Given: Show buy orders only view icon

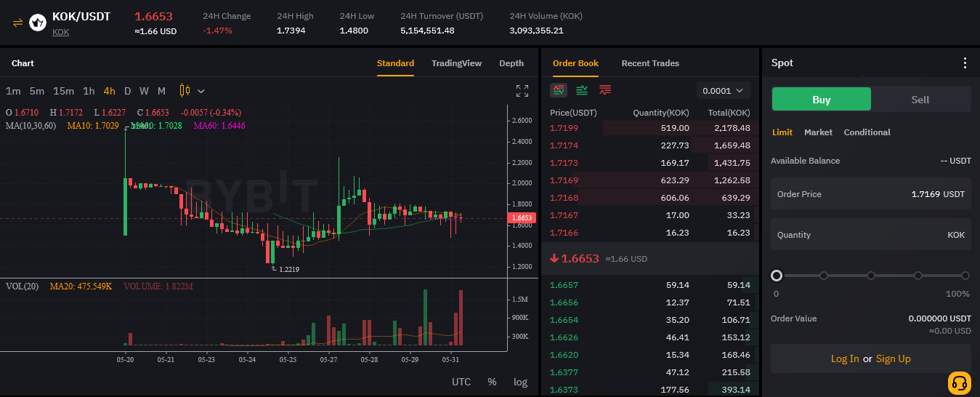Looking at the screenshot, I should point(582,90).
